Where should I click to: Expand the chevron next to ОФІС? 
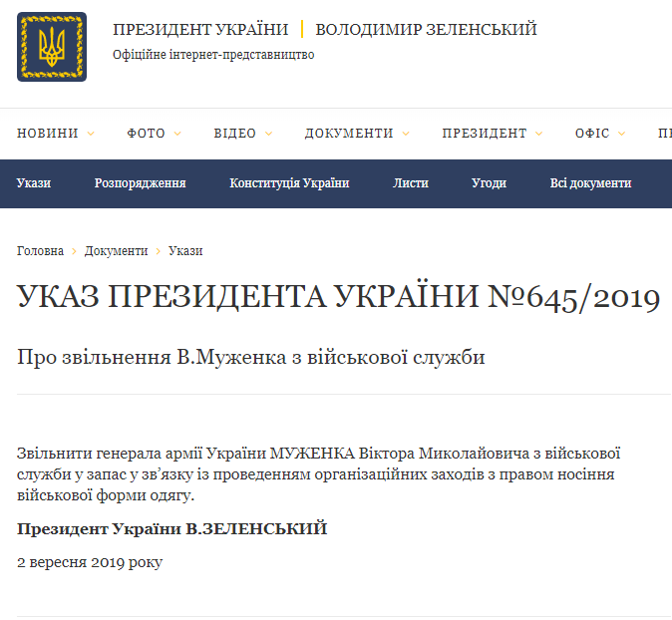(x=622, y=134)
